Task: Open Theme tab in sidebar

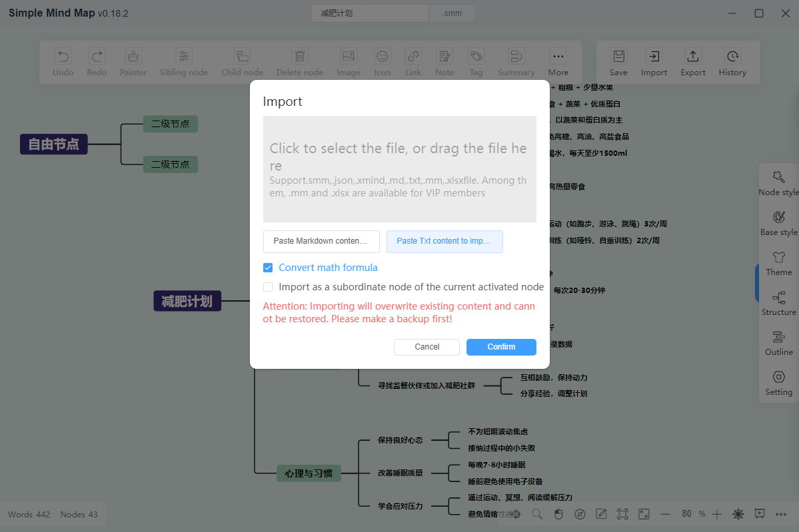Action: point(778,264)
